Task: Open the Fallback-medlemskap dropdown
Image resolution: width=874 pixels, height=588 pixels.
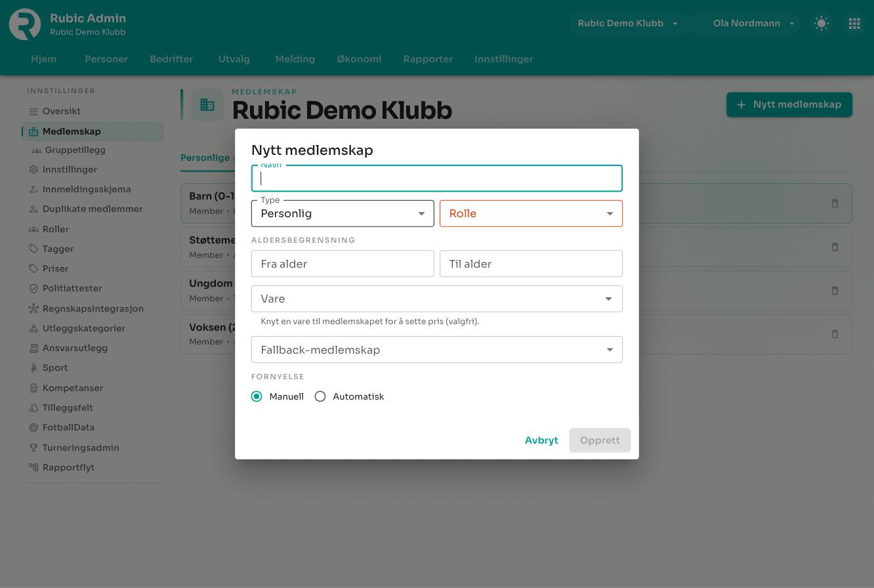Action: tap(437, 350)
